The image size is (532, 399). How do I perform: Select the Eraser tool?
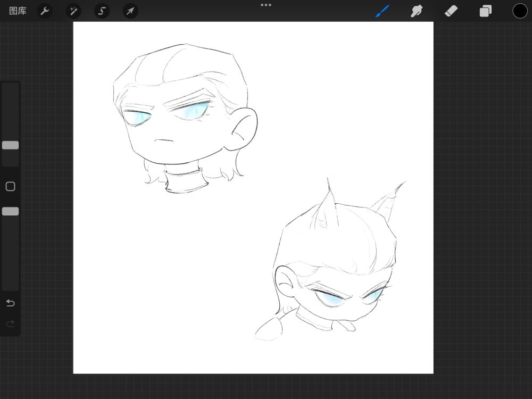click(451, 11)
